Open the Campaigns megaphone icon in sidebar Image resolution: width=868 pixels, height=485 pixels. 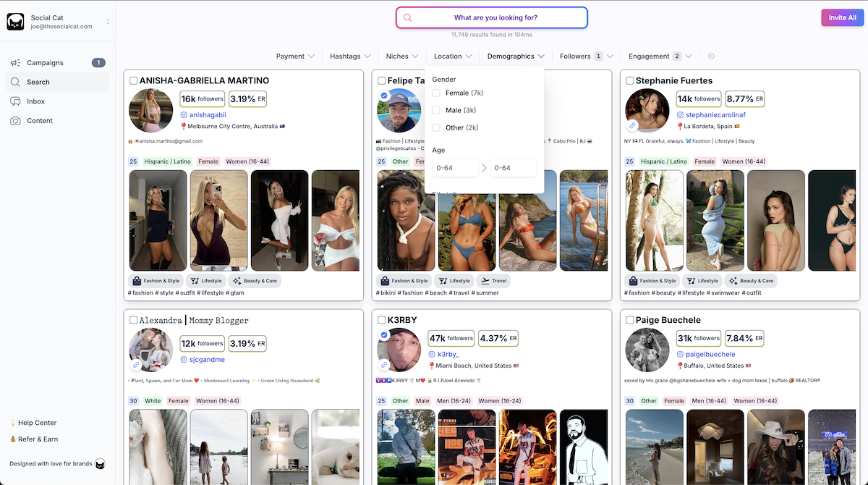point(15,63)
